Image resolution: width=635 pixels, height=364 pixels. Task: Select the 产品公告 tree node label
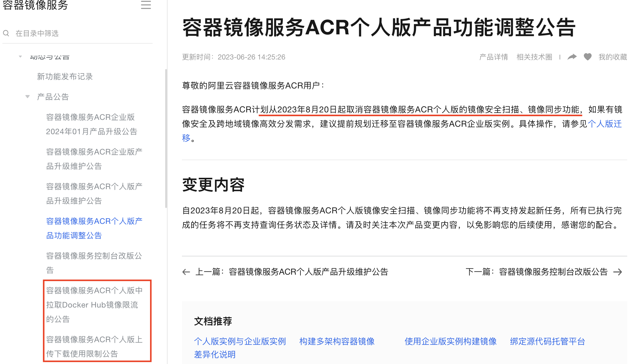click(53, 97)
